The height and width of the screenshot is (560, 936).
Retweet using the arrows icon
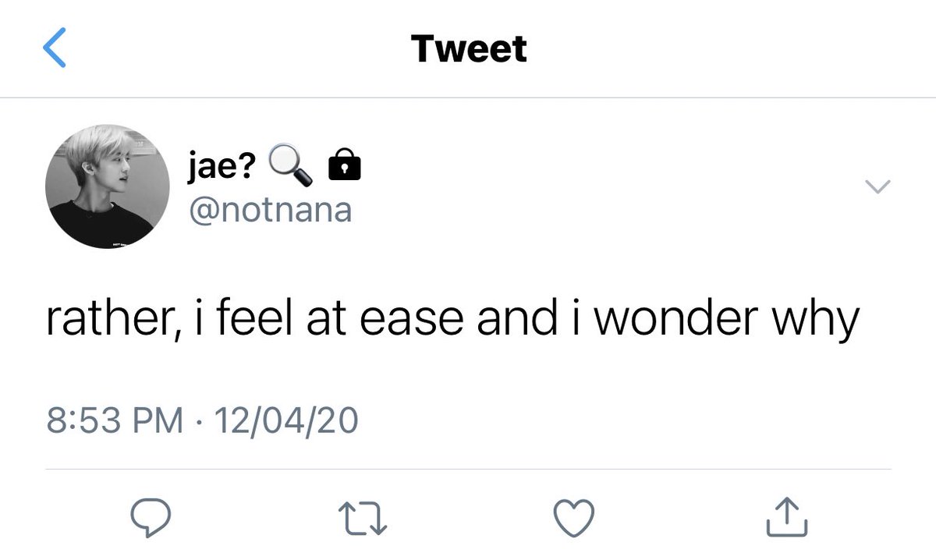point(362,517)
